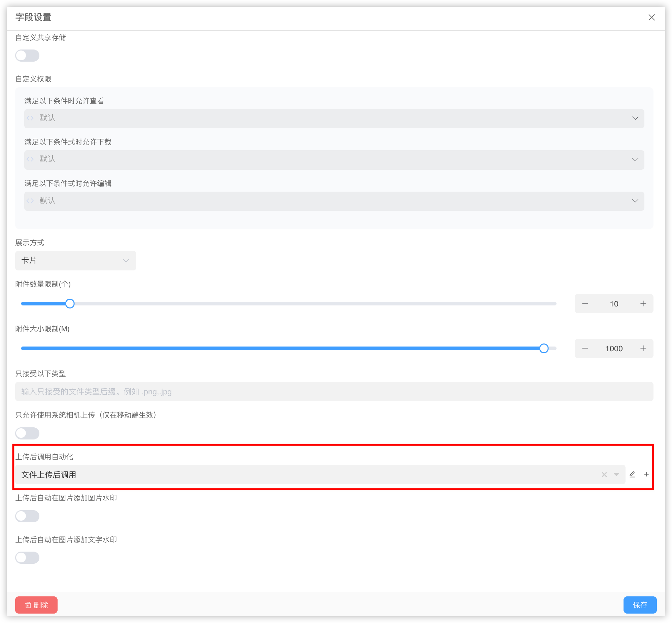
Task: Clear the 文件上传后调用 selection with X icon
Action: point(604,474)
